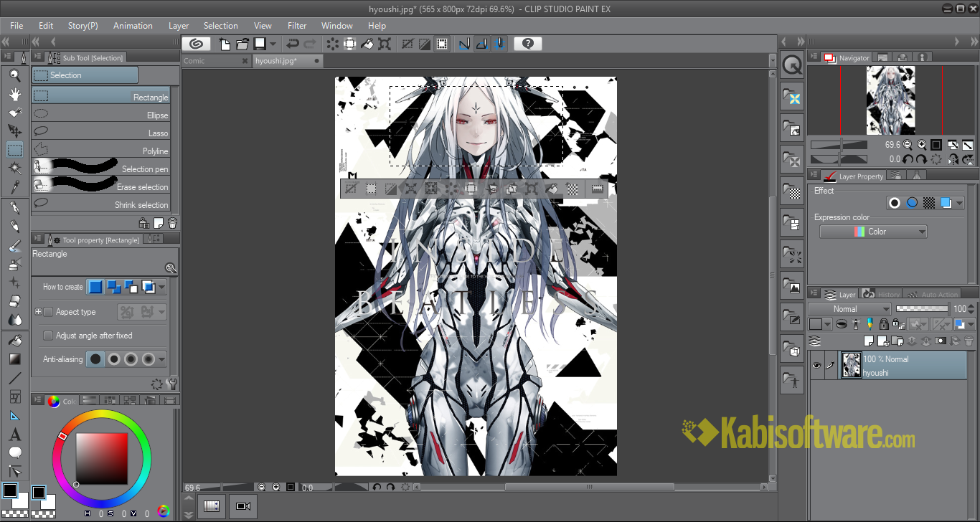
Task: Toggle snap to ruler in command bar
Action: [464, 44]
